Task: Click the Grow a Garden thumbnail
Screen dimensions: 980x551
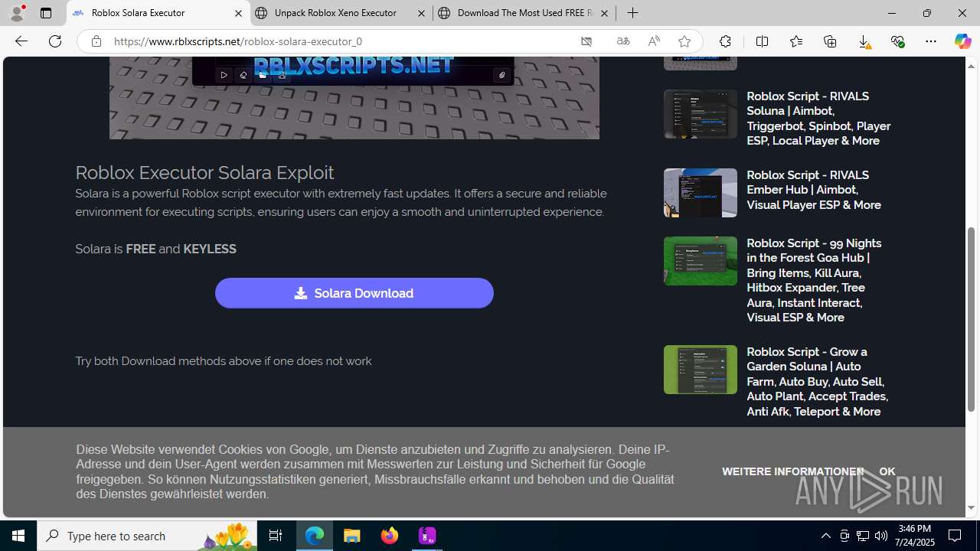Action: (700, 370)
